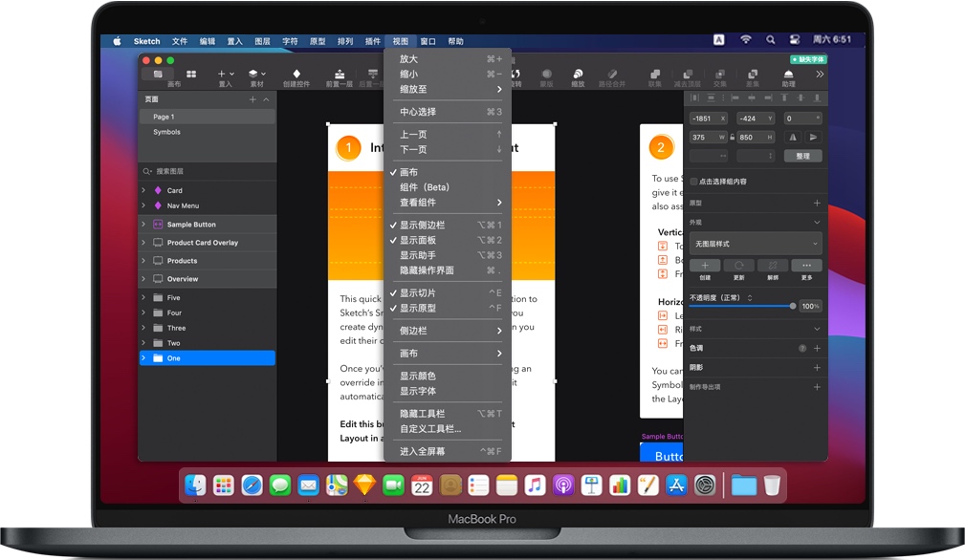The height and width of the screenshot is (560, 965).
Task: Add a 制作导出项 export with plus
Action: 817,387
